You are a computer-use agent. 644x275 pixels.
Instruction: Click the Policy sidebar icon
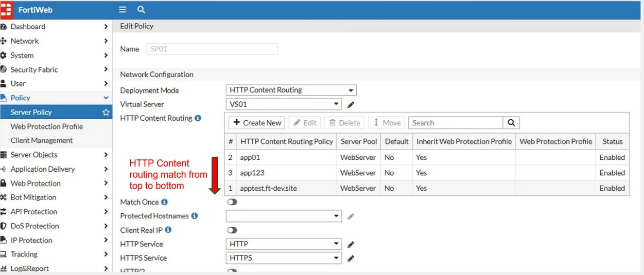tap(3, 98)
